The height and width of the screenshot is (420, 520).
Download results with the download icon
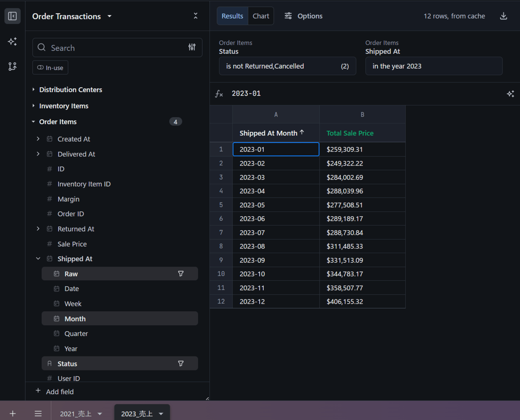click(x=503, y=16)
